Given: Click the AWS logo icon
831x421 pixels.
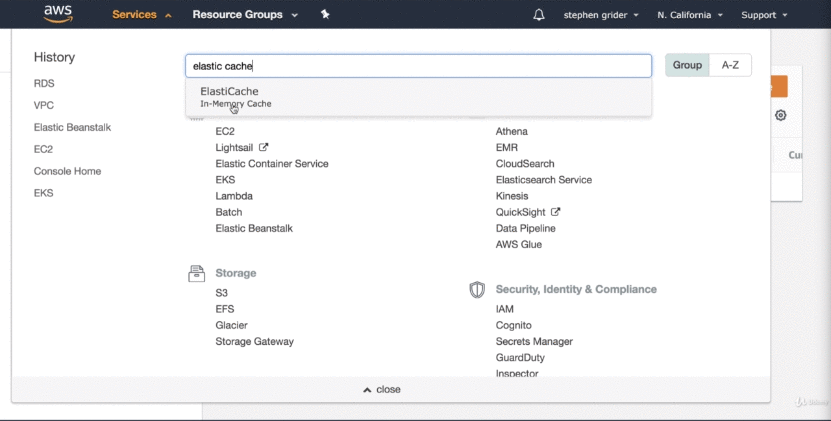Looking at the screenshot, I should (x=60, y=14).
